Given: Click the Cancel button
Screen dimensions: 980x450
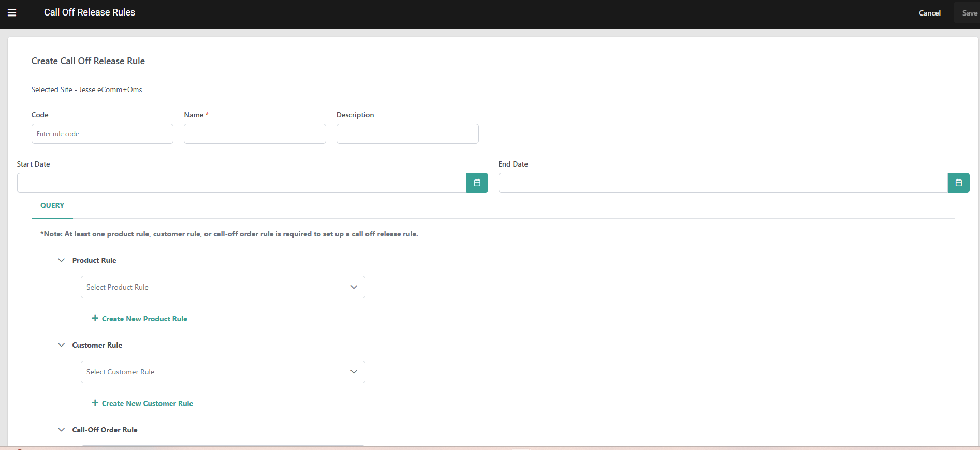Looking at the screenshot, I should pyautogui.click(x=929, y=13).
